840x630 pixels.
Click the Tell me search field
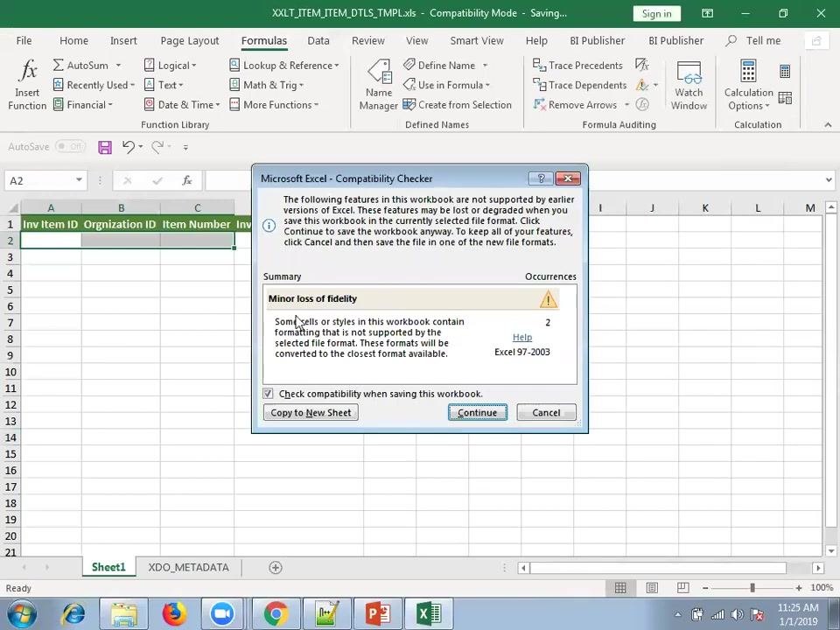(753, 41)
